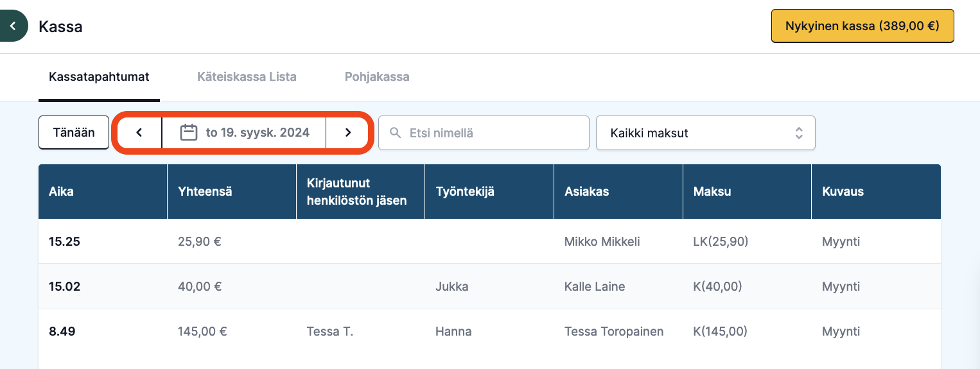Switch to the Pohjakassa tab
The height and width of the screenshot is (369, 980).
click(377, 77)
